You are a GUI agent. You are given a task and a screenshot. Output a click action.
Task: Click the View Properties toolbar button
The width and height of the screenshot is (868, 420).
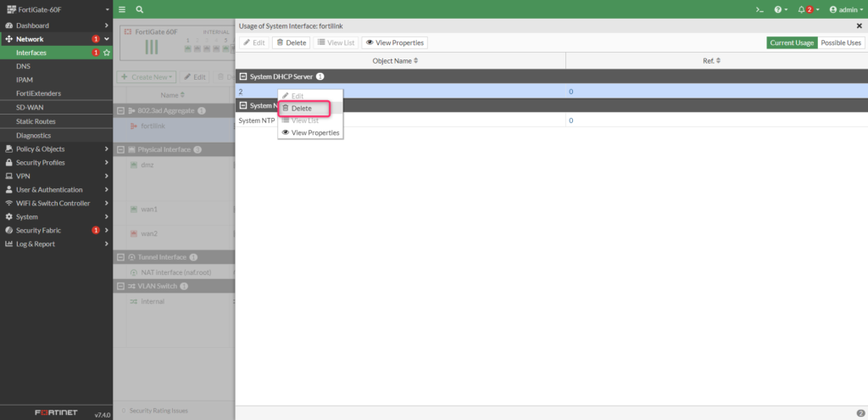click(395, 42)
